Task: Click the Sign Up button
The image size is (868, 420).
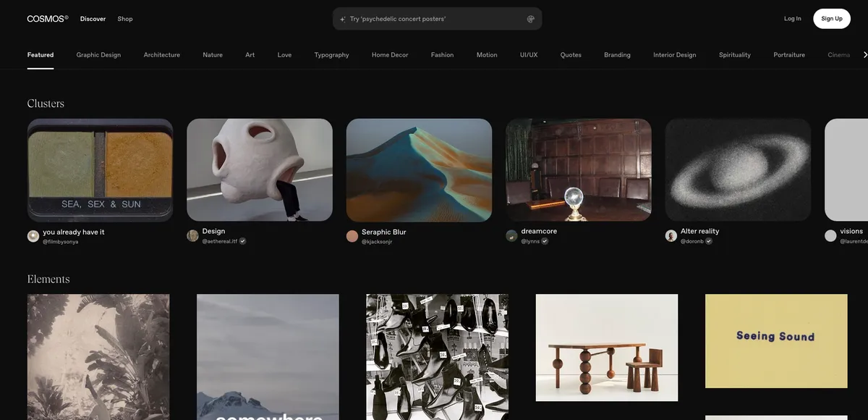Action: [832, 19]
